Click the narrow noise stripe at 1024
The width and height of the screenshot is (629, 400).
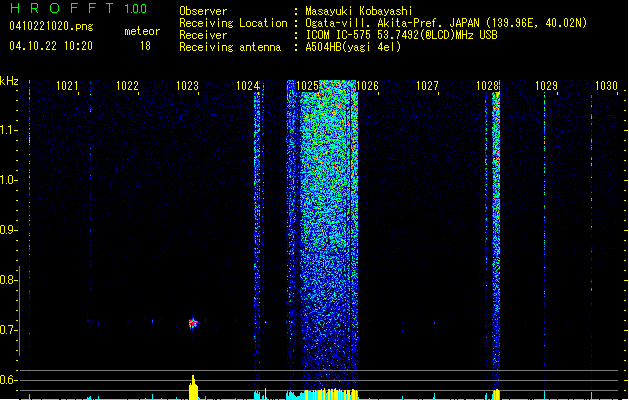point(257,233)
